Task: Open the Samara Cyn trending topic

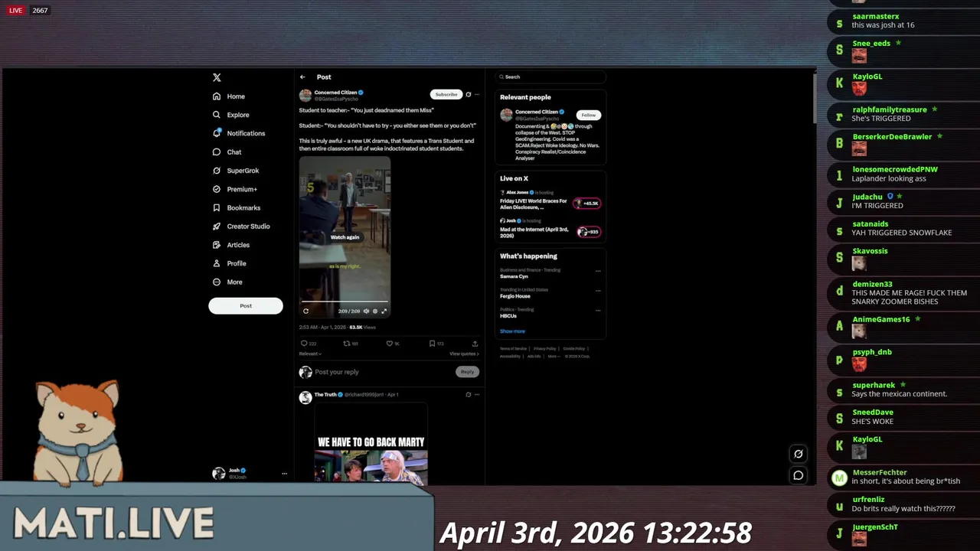Action: point(514,276)
